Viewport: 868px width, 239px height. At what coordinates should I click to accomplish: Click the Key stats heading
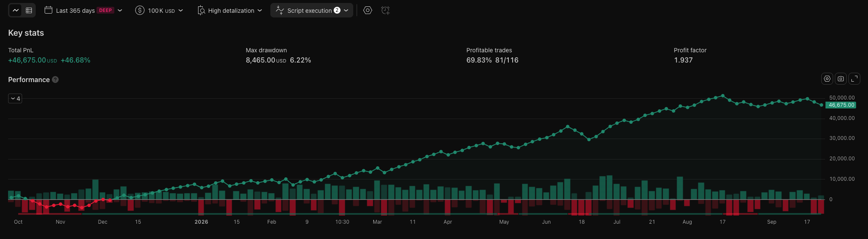click(x=26, y=33)
